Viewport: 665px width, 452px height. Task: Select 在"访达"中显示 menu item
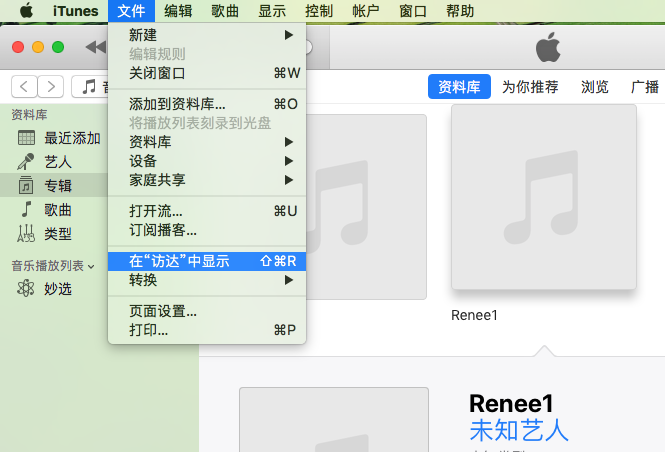click(207, 261)
